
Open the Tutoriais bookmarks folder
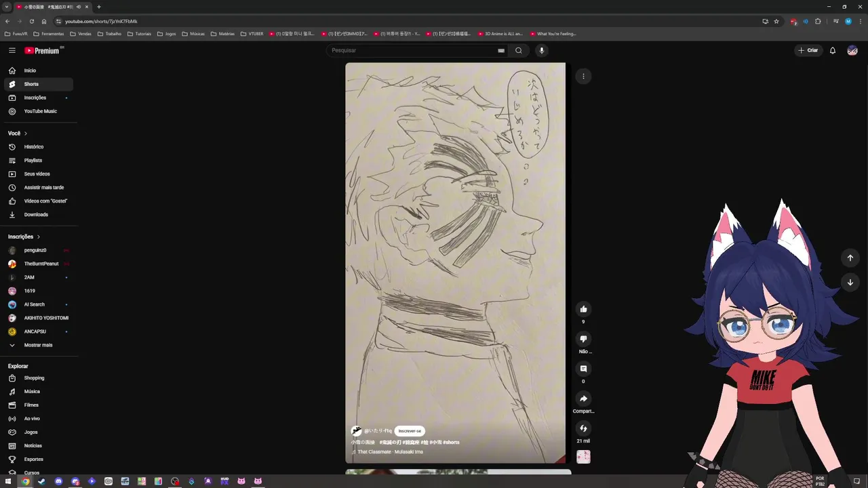point(139,33)
